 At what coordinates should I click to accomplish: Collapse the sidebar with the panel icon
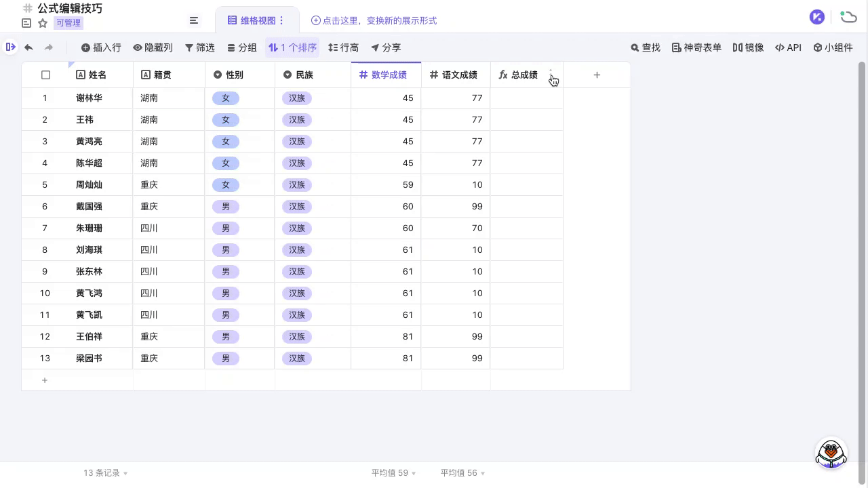point(10,47)
